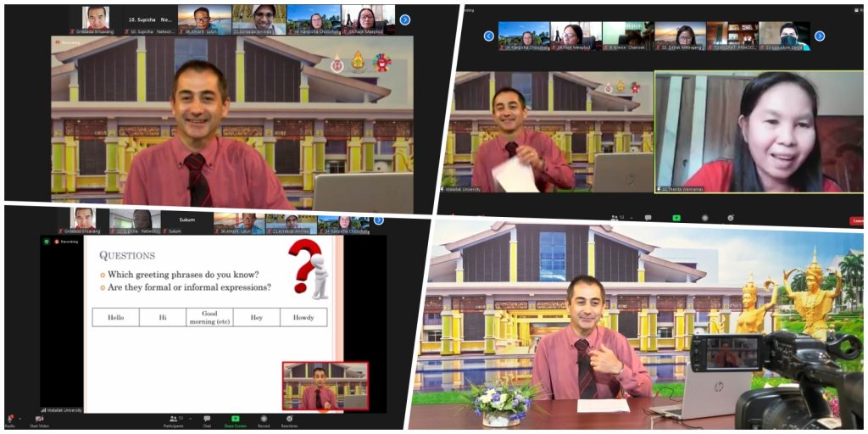
Task: Open Reactions in the bottom-left toolbar
Action: click(x=289, y=419)
